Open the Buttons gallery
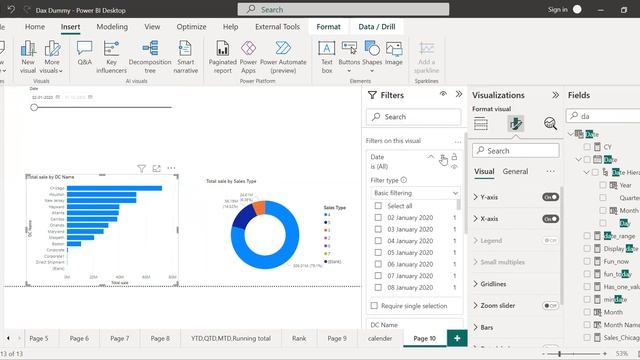This screenshot has width=640, height=360. pyautogui.click(x=349, y=57)
